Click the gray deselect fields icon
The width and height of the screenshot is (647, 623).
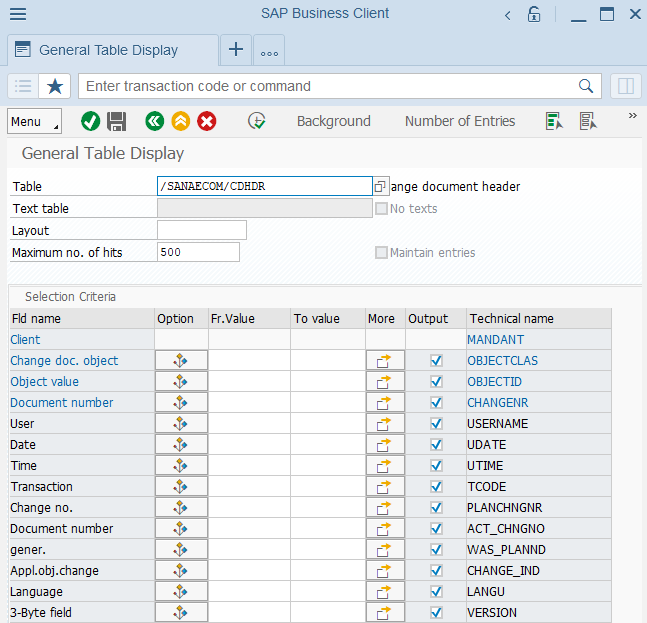pos(588,121)
